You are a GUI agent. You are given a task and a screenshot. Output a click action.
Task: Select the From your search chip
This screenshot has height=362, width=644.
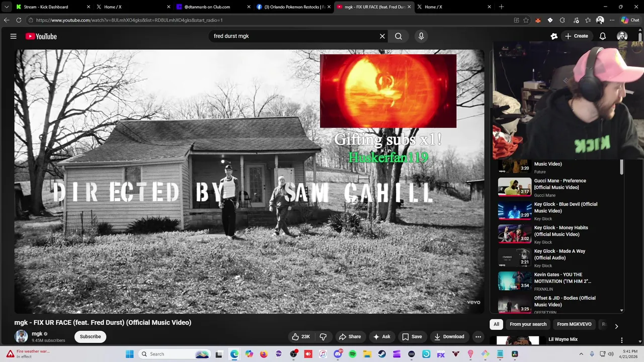(528, 324)
